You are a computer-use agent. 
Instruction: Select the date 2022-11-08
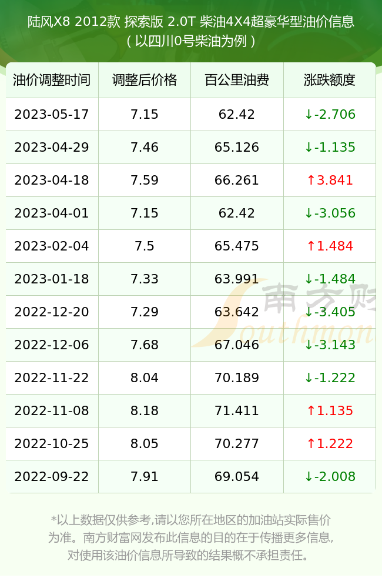tap(52, 411)
